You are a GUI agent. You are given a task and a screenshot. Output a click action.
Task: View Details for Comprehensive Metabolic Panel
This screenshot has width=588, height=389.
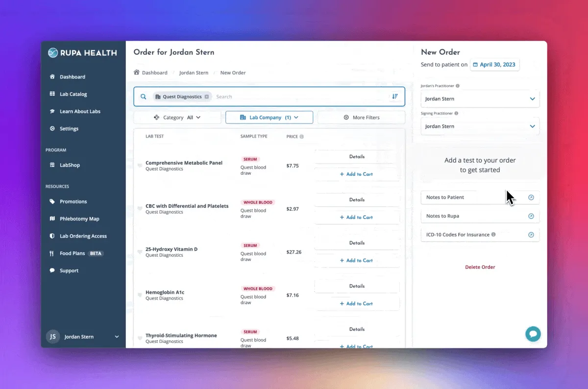(x=357, y=157)
